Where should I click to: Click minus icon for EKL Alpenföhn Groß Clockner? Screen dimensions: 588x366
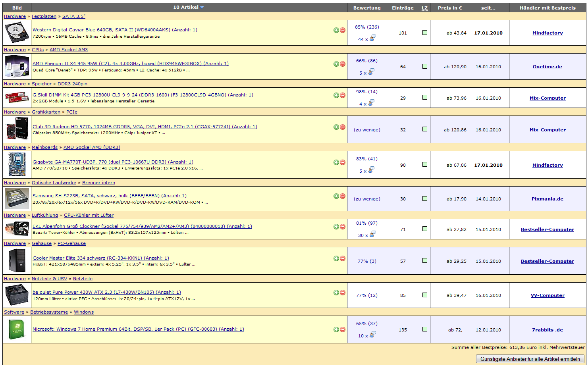point(343,227)
